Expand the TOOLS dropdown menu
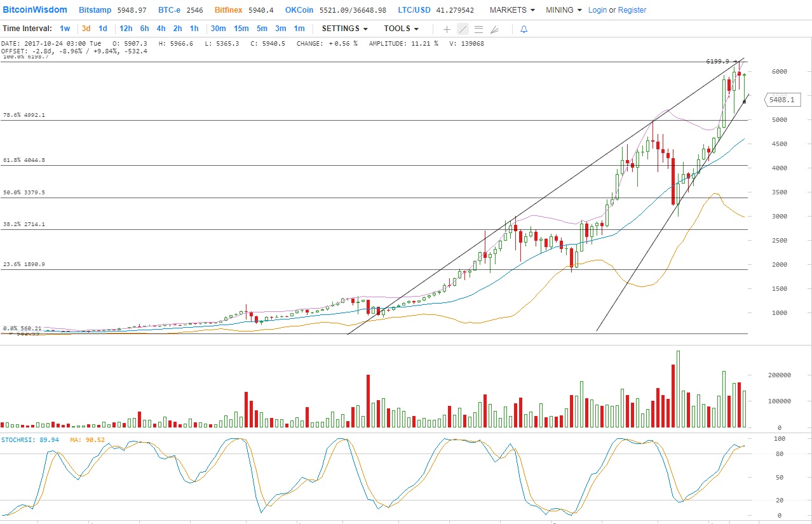Viewport: 812px width, 524px height. [401, 29]
